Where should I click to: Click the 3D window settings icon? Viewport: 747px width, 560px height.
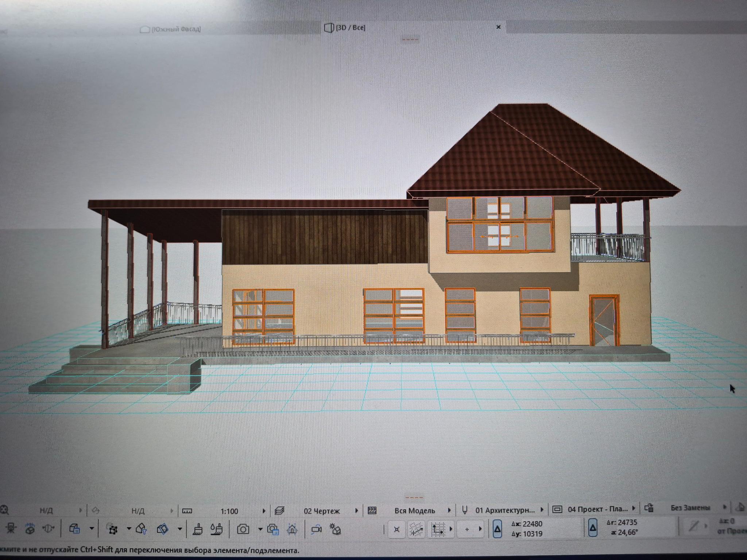(75, 529)
